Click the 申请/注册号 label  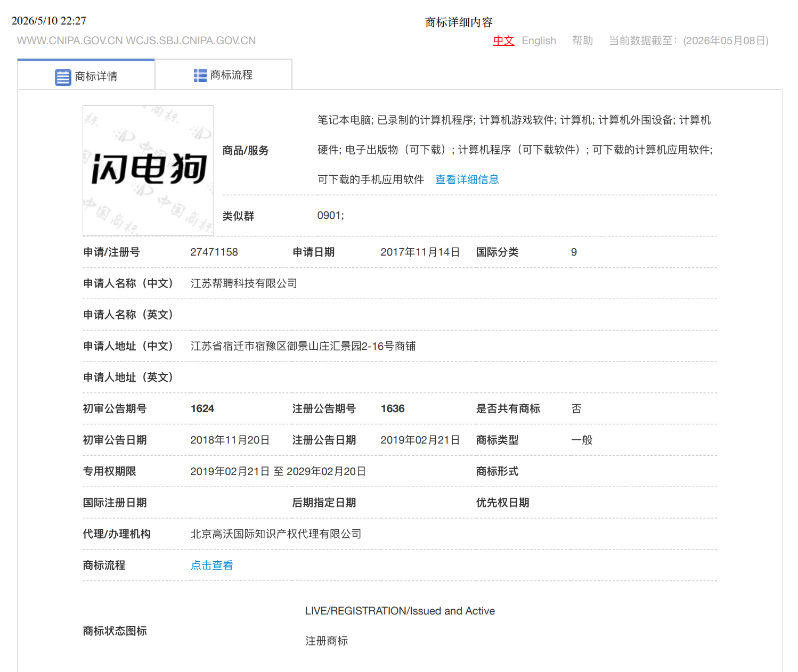[x=111, y=252]
